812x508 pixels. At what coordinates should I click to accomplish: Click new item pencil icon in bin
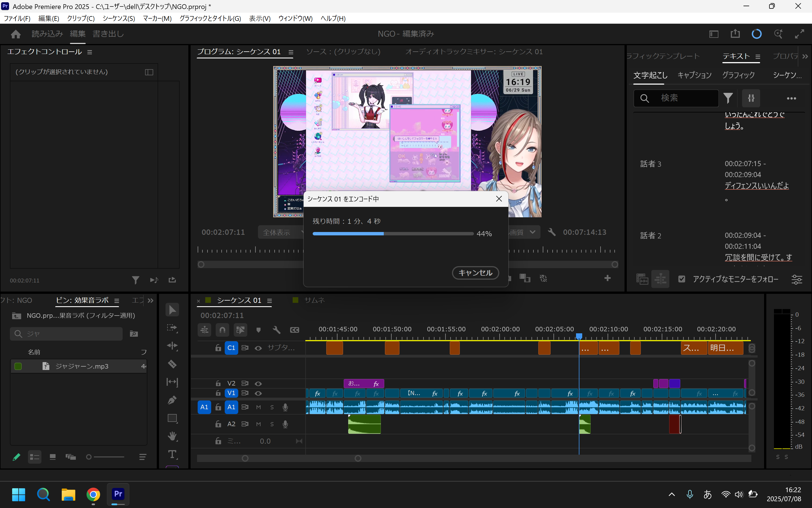click(x=16, y=457)
